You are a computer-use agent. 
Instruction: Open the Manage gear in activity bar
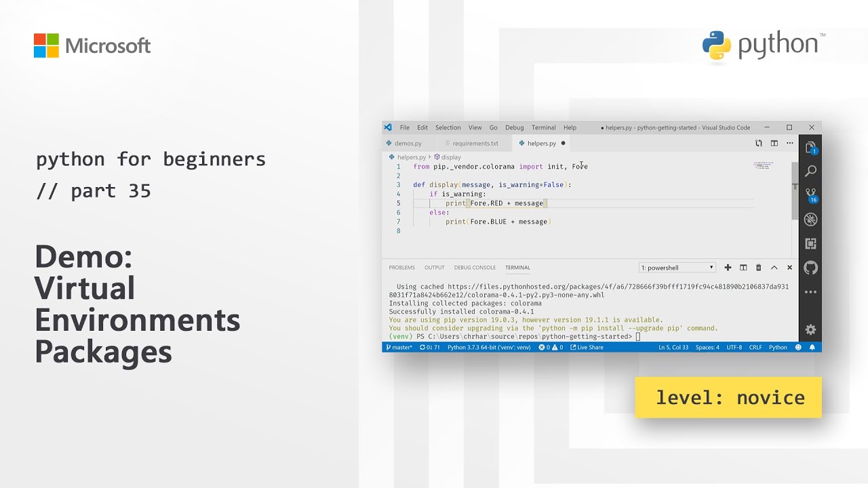[810, 329]
